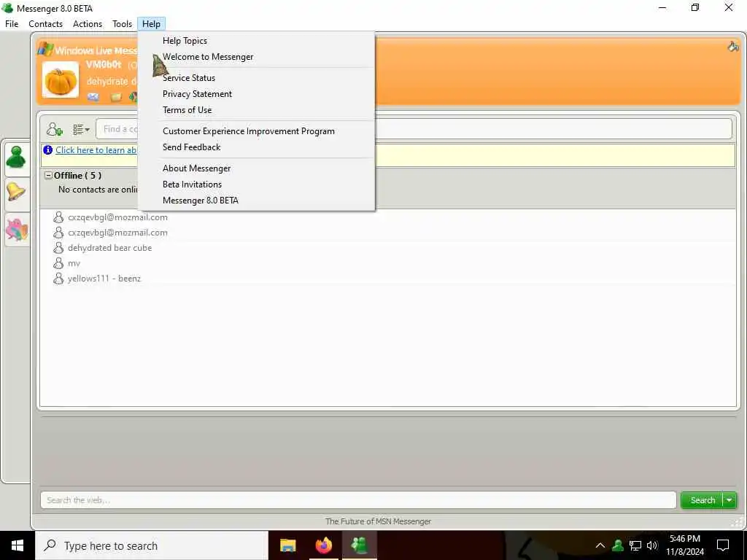
Task: Choose Terms of Use
Action: click(x=187, y=110)
